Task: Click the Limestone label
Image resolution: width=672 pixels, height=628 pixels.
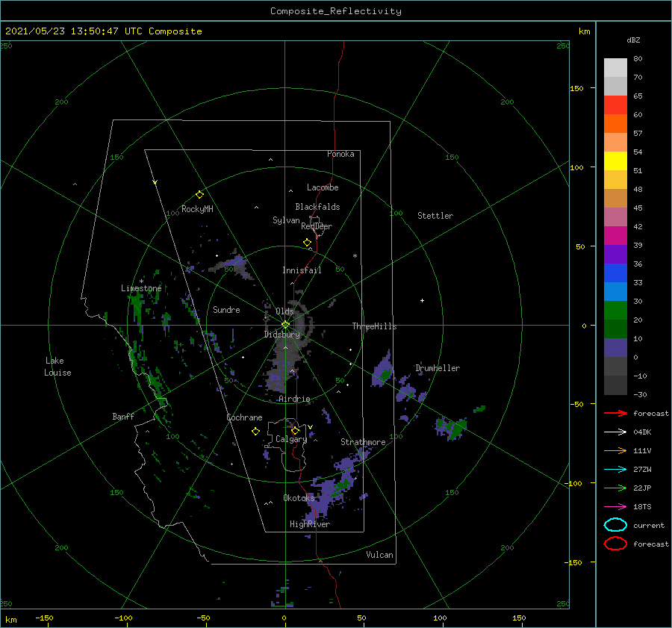Action: pyautogui.click(x=141, y=288)
